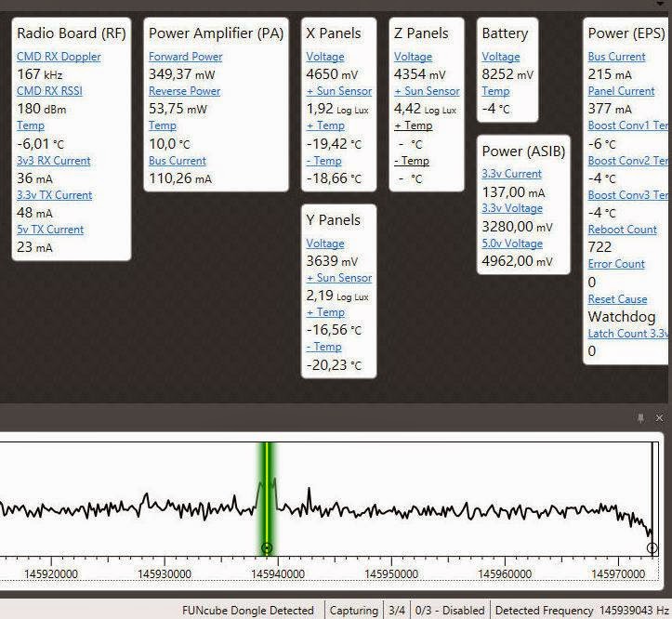
Task: Open the Y Panels + Sun Sensor link
Action: pyautogui.click(x=339, y=278)
